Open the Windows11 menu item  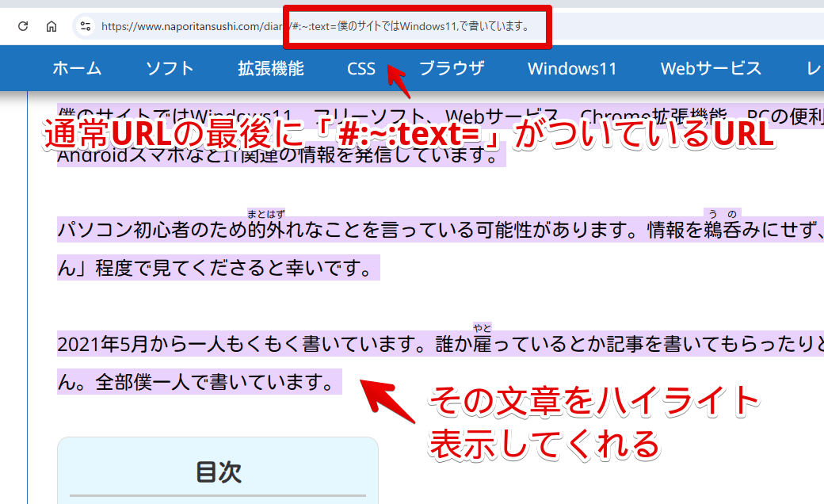pyautogui.click(x=572, y=68)
